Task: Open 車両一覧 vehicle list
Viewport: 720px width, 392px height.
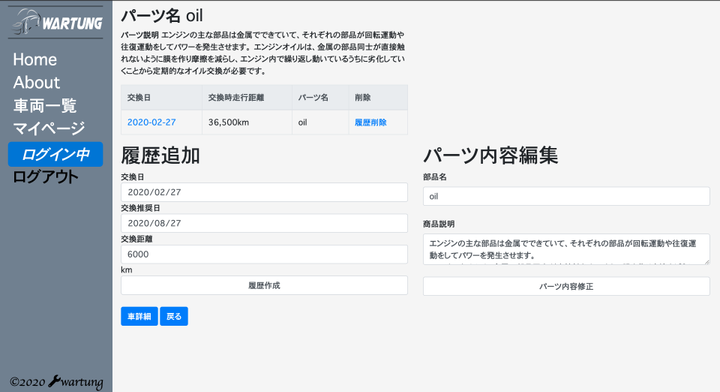Action: pos(45,106)
